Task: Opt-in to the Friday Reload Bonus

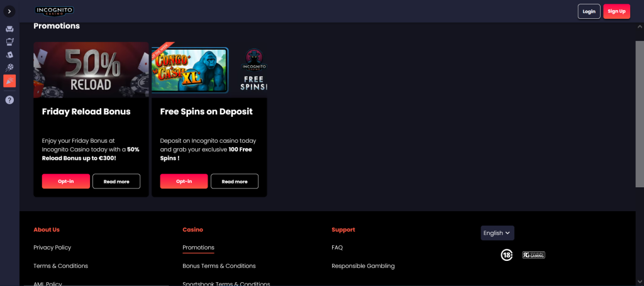Action: [x=66, y=181]
